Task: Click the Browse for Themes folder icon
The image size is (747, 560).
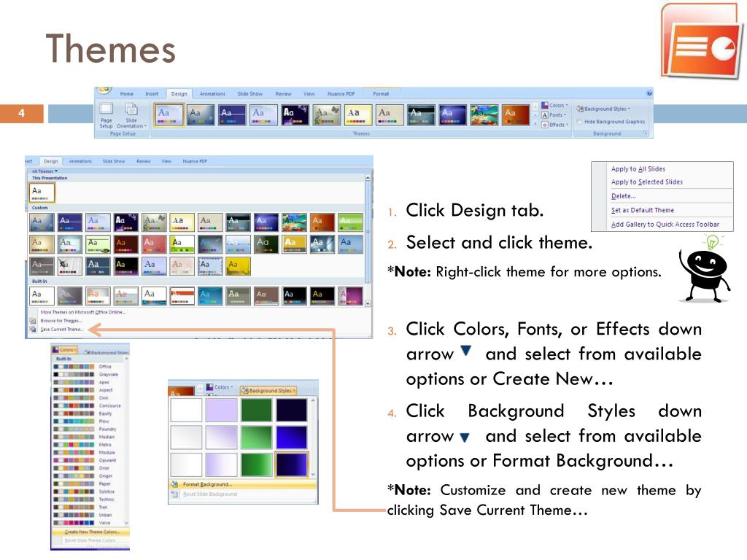Action: [33, 321]
